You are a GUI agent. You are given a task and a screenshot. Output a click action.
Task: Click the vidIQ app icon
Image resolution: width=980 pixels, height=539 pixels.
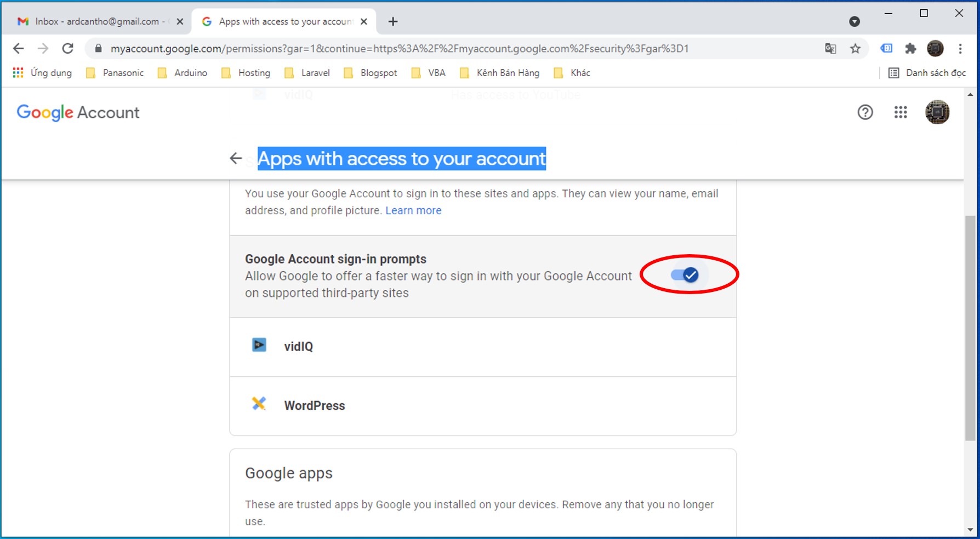[x=259, y=345]
